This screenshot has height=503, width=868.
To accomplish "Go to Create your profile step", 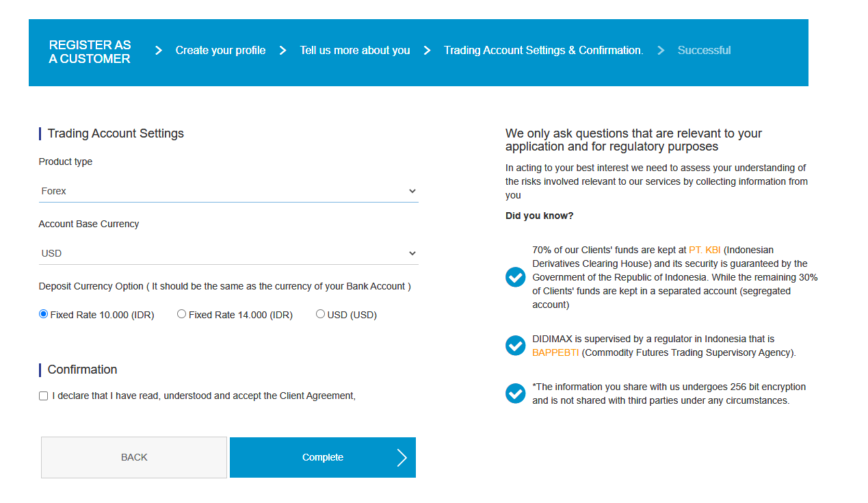I will click(220, 50).
